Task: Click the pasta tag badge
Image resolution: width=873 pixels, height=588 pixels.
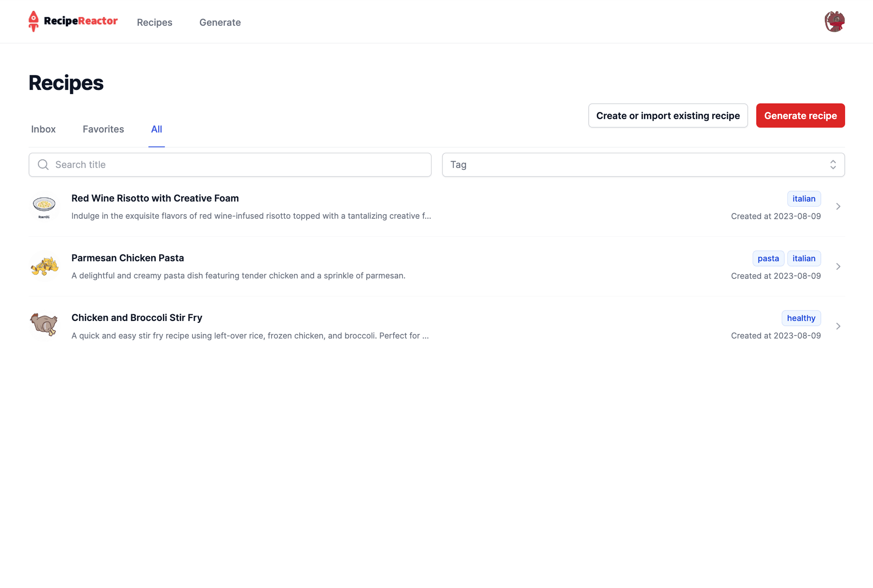Action: tap(768, 258)
